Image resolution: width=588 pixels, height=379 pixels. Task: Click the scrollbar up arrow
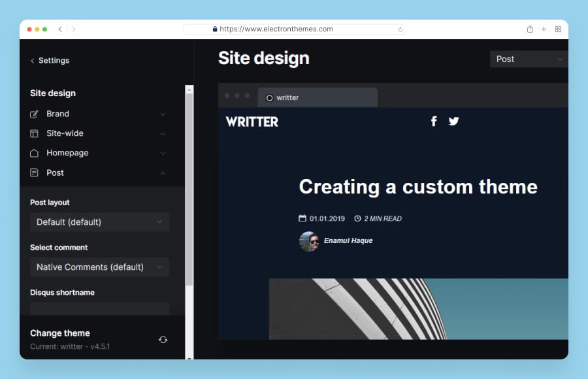click(189, 90)
